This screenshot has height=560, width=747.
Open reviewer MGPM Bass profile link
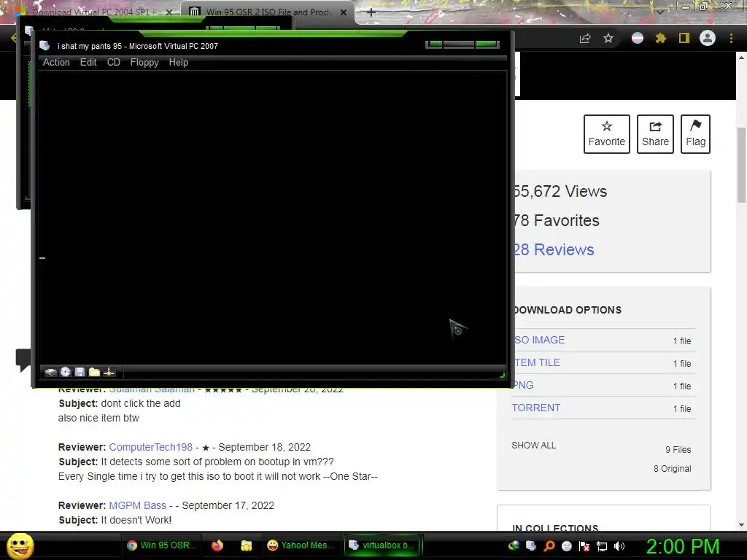[x=138, y=505]
